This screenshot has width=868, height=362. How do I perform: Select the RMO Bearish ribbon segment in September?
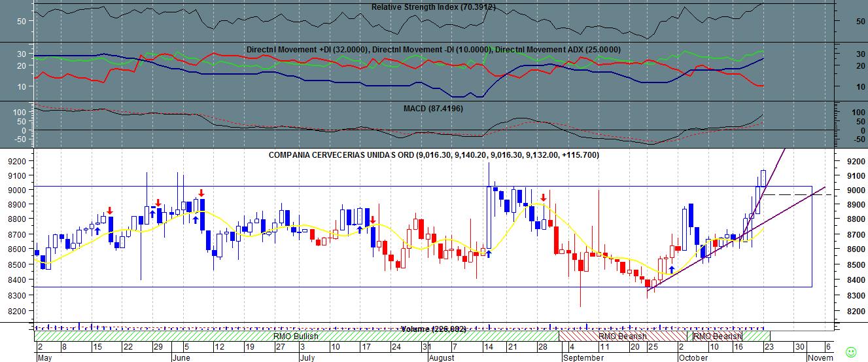point(623,336)
